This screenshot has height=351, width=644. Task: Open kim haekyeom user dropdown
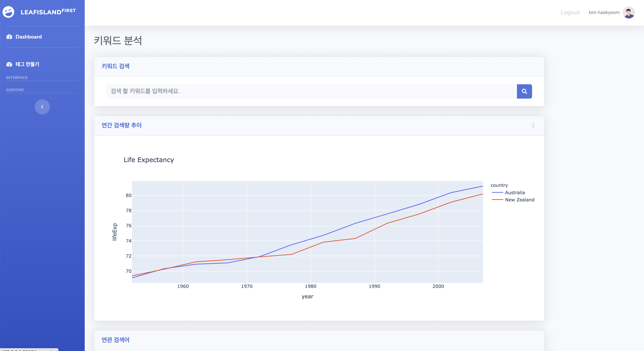604,12
